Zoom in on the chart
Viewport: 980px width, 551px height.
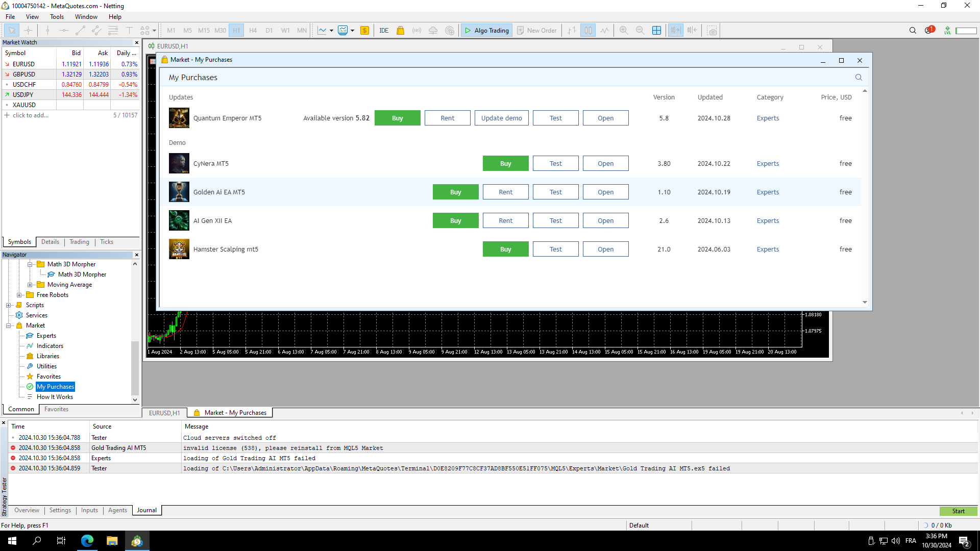click(x=624, y=31)
